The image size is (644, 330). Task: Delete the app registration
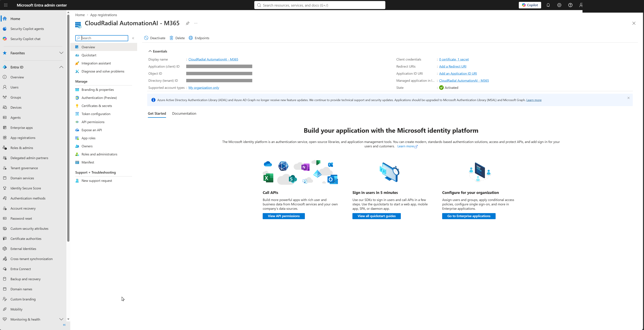[x=177, y=38]
